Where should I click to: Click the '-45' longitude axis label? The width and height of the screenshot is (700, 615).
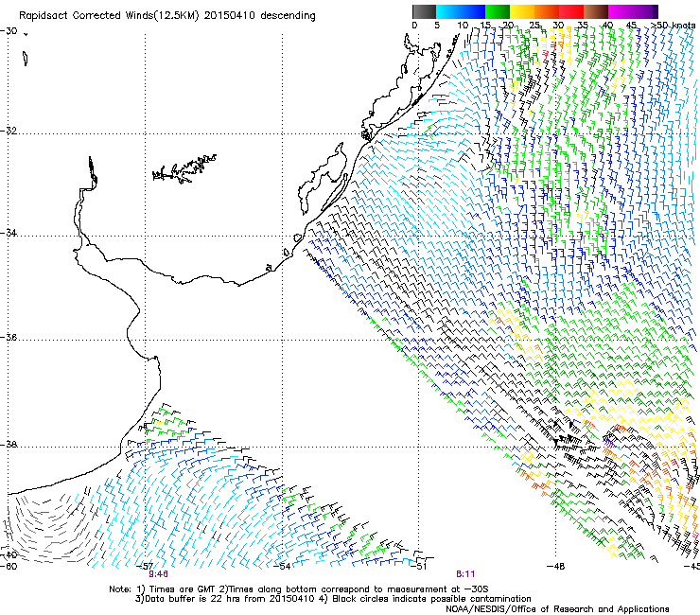click(691, 567)
